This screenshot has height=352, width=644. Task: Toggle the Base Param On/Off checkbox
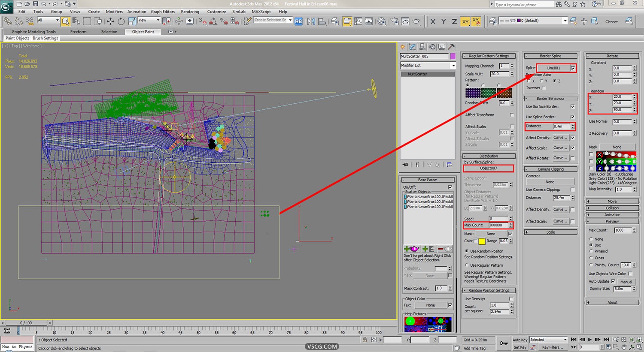(450, 187)
